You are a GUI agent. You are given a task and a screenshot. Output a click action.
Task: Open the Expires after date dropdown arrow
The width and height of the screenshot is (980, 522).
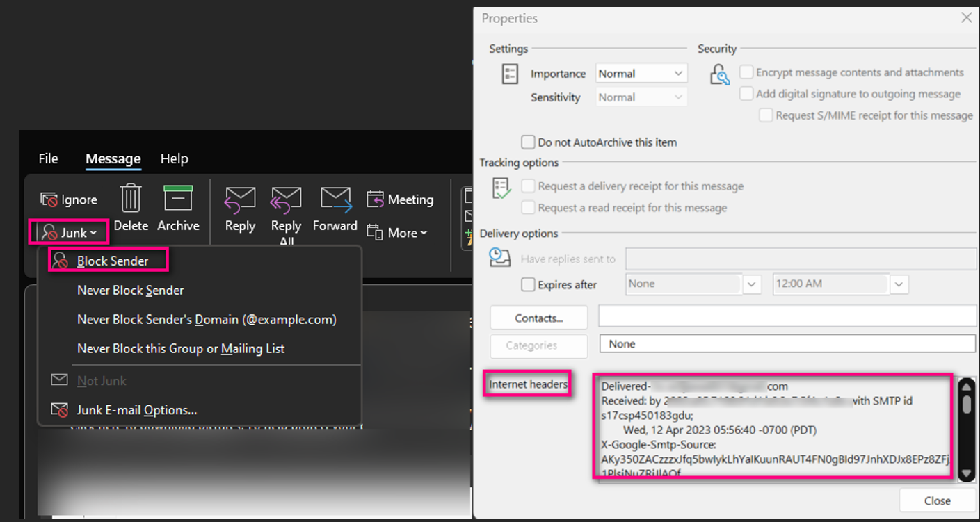(751, 284)
